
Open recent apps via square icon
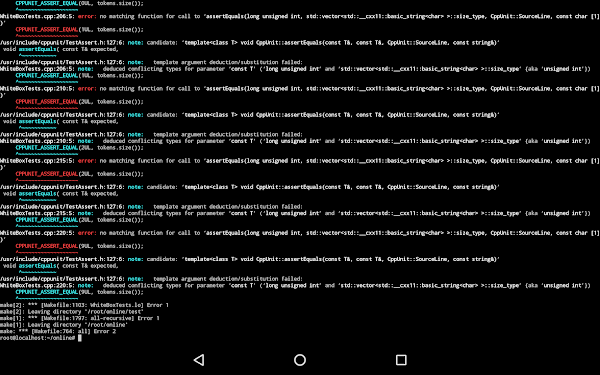click(401, 360)
